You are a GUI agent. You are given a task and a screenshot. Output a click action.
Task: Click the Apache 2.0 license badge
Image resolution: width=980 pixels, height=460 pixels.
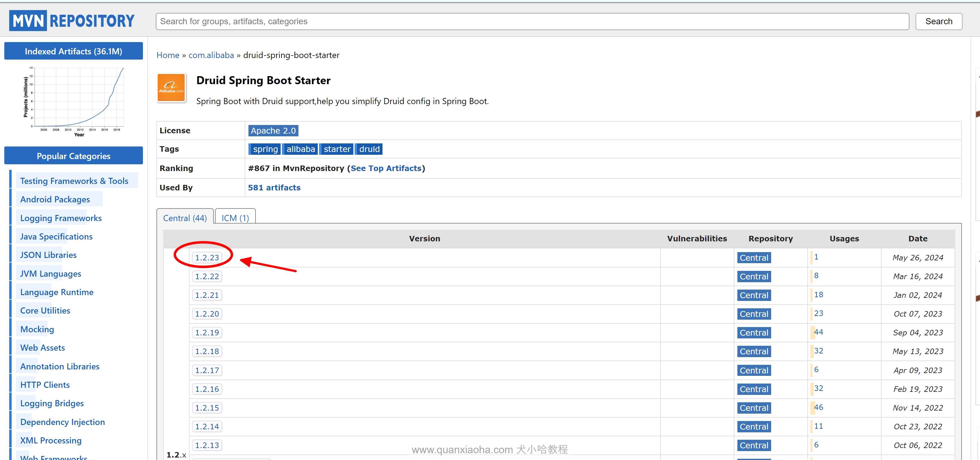click(273, 131)
